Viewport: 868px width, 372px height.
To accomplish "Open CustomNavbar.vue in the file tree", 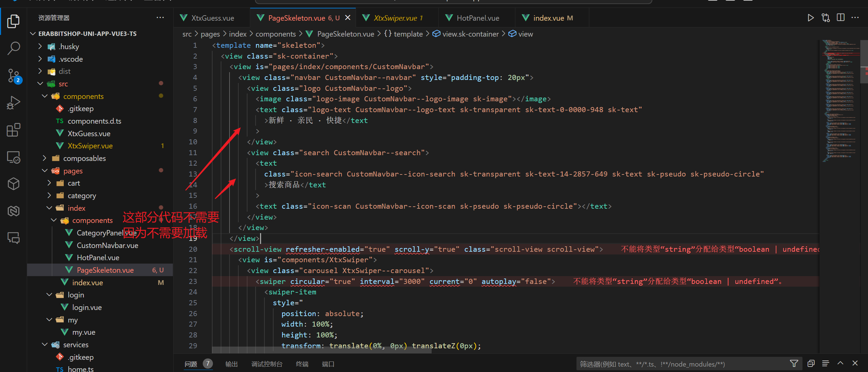I will (x=107, y=245).
